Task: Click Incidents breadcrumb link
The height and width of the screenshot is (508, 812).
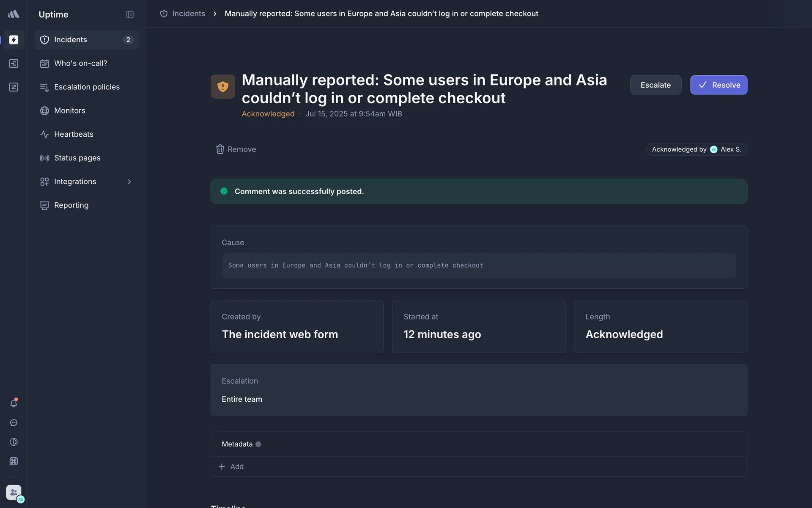Action: (x=188, y=14)
